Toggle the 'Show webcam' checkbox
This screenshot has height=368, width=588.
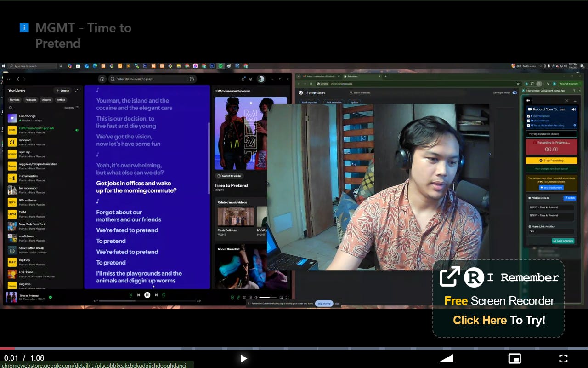(529, 121)
